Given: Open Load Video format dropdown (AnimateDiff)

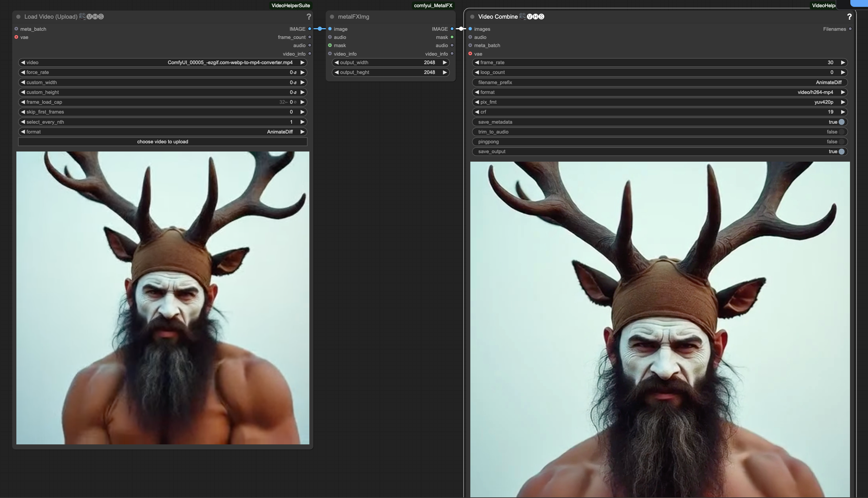Looking at the screenshot, I should point(163,132).
